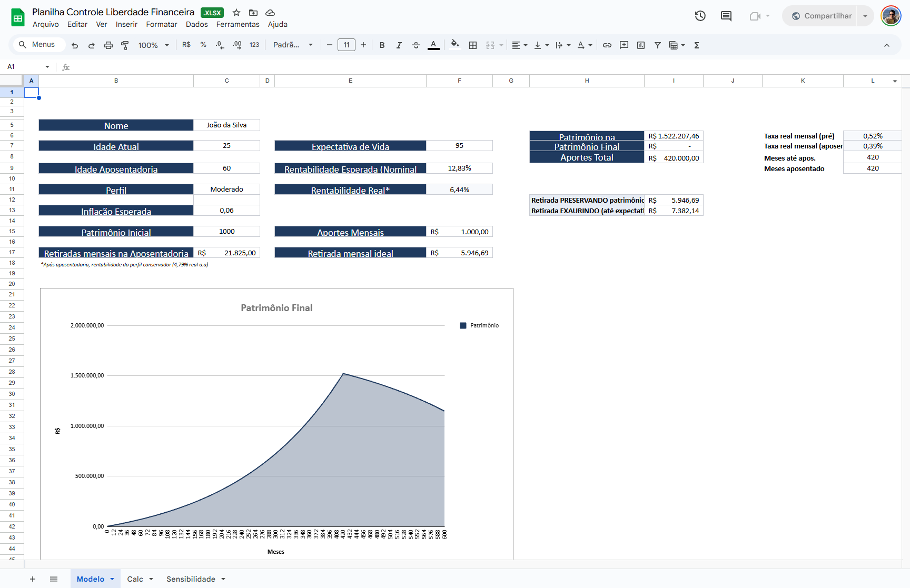
Task: Toggle bold formatting
Action: tap(382, 45)
